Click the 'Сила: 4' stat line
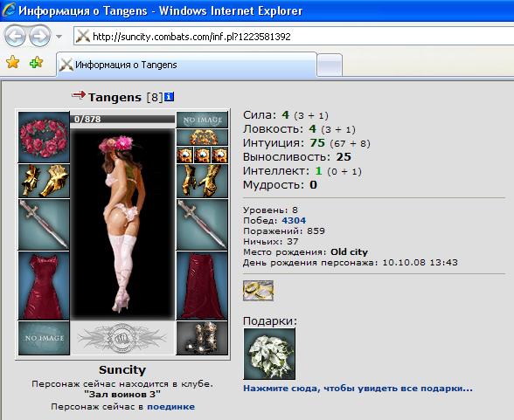This screenshot has height=420, width=514. point(286,115)
